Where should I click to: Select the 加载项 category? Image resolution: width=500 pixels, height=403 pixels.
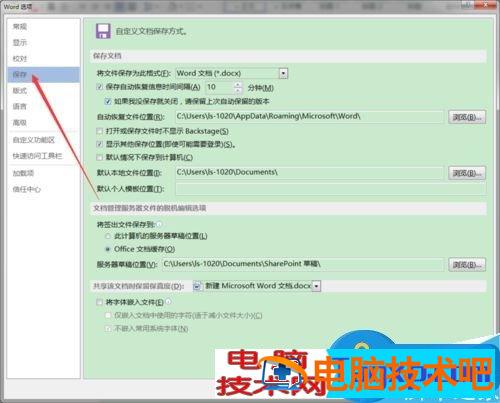click(23, 173)
